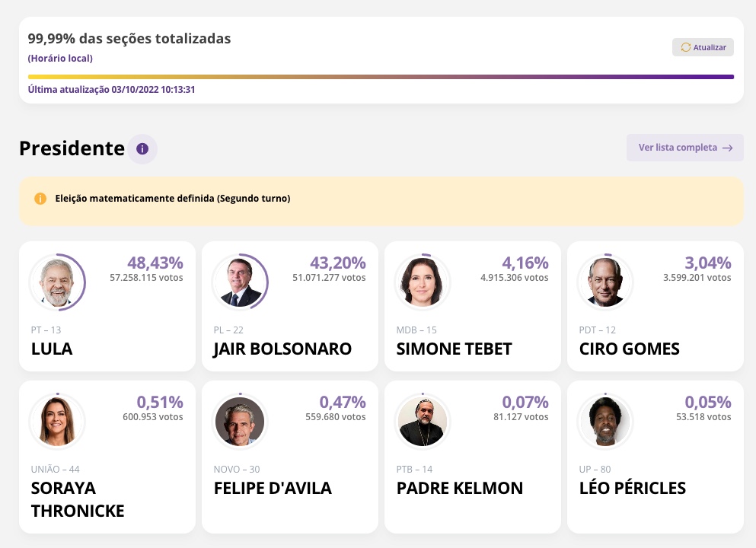The image size is (756, 548).
Task: Click the SIMONE TEBET name
Action: click(x=454, y=349)
